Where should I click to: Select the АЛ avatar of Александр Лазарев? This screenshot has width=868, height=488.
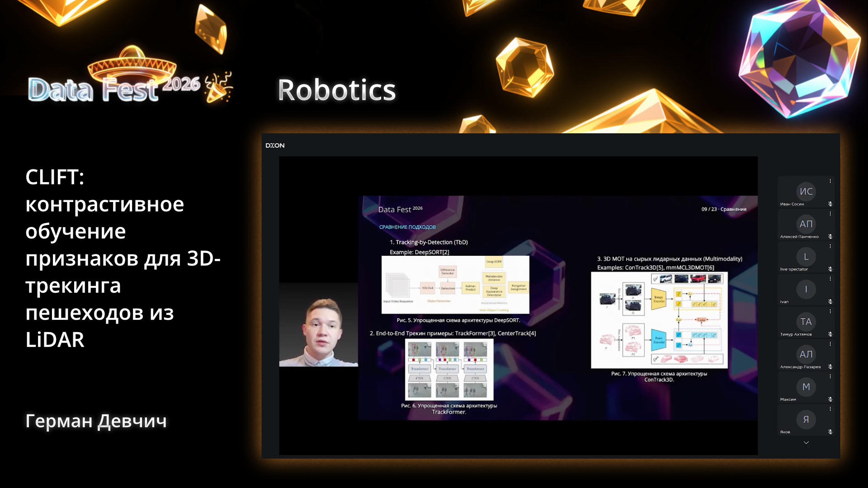(x=806, y=354)
